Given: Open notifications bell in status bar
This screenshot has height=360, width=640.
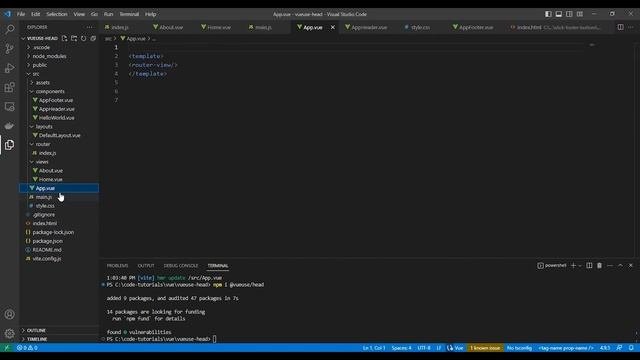Looking at the screenshot, I should point(631,348).
